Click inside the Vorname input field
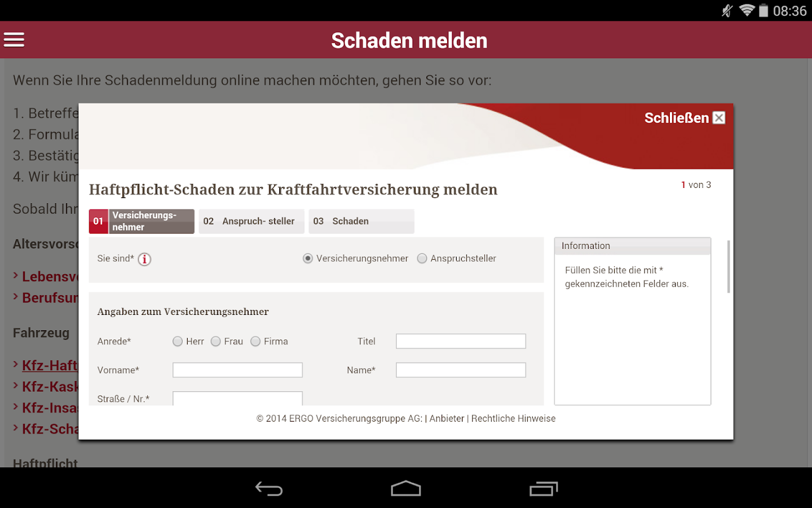Screen dimensions: 812x508 [x=237, y=370]
